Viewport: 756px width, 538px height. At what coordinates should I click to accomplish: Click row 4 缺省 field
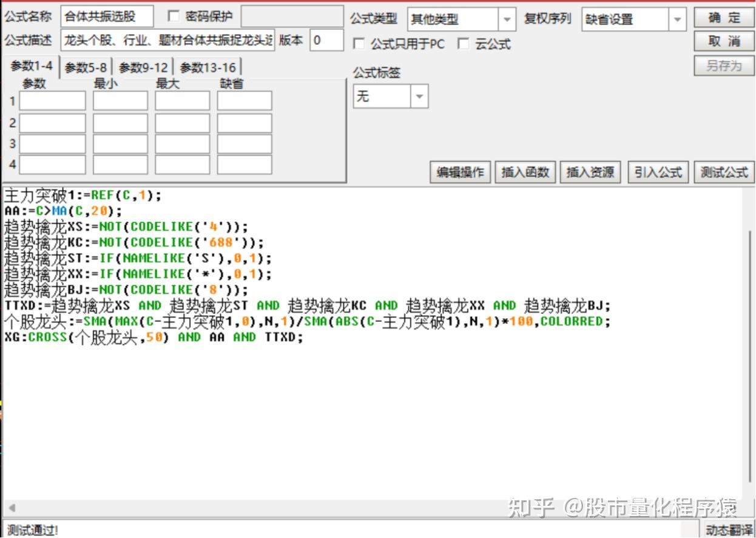[245, 165]
